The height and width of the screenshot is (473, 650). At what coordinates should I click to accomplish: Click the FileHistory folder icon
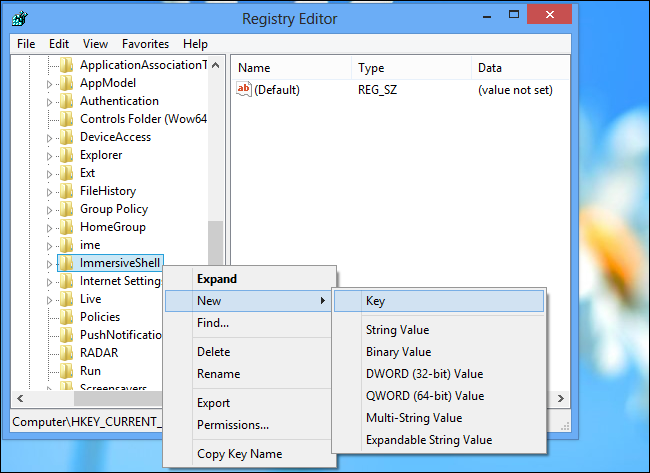coord(66,191)
